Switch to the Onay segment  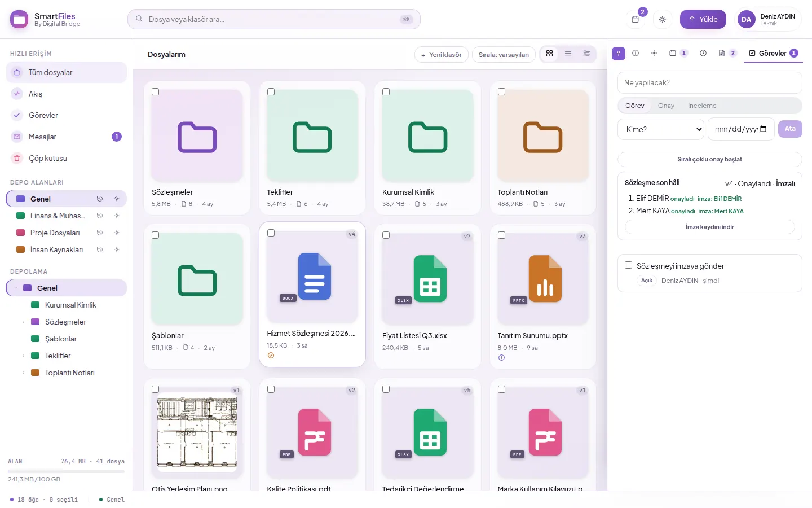pos(666,106)
